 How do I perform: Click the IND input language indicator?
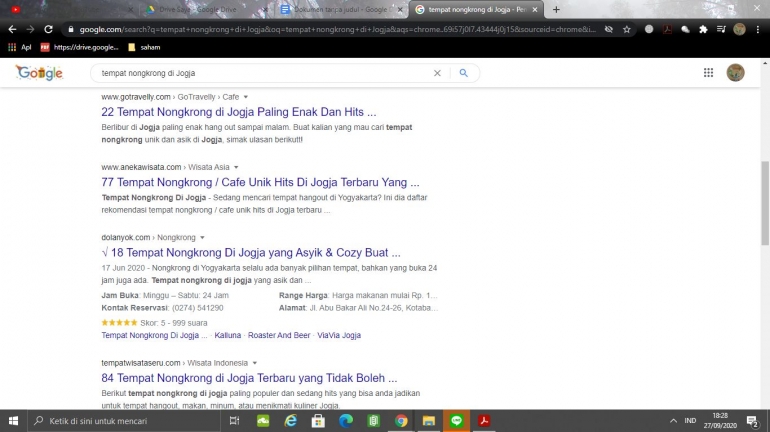tap(690, 421)
